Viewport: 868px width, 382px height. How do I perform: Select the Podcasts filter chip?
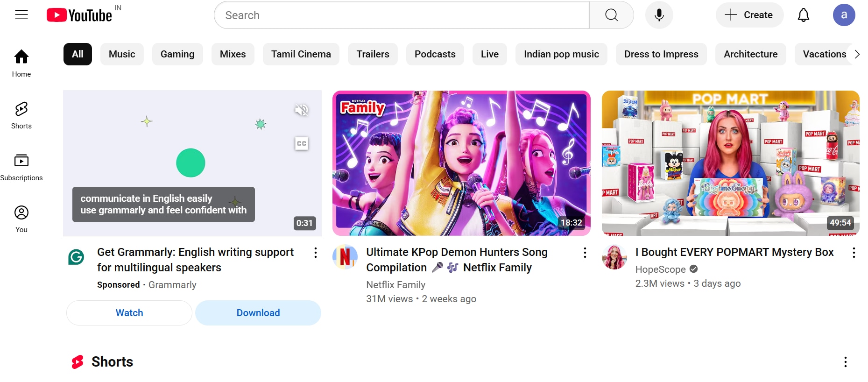coord(435,54)
